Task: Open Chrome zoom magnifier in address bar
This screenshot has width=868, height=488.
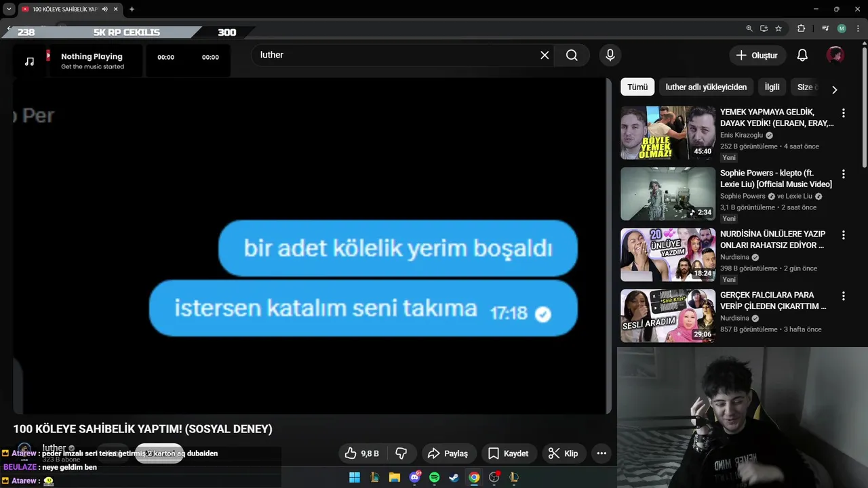Action: tap(749, 28)
